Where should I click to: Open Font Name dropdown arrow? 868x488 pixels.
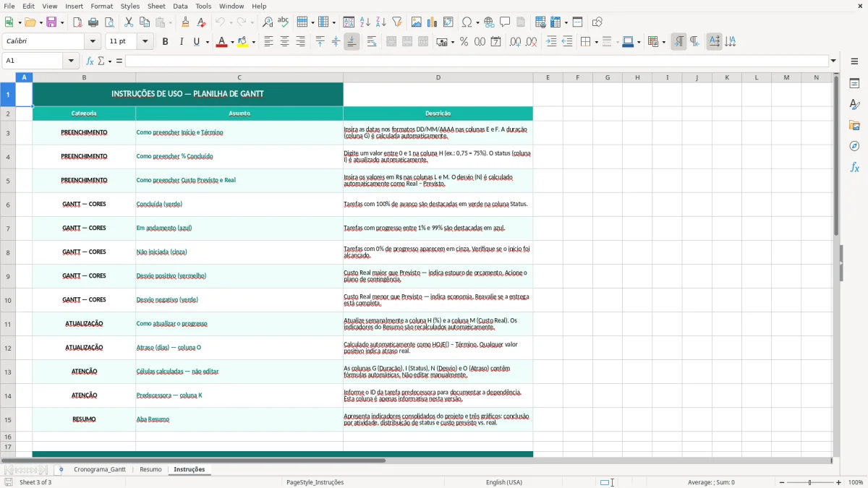[x=93, y=42]
